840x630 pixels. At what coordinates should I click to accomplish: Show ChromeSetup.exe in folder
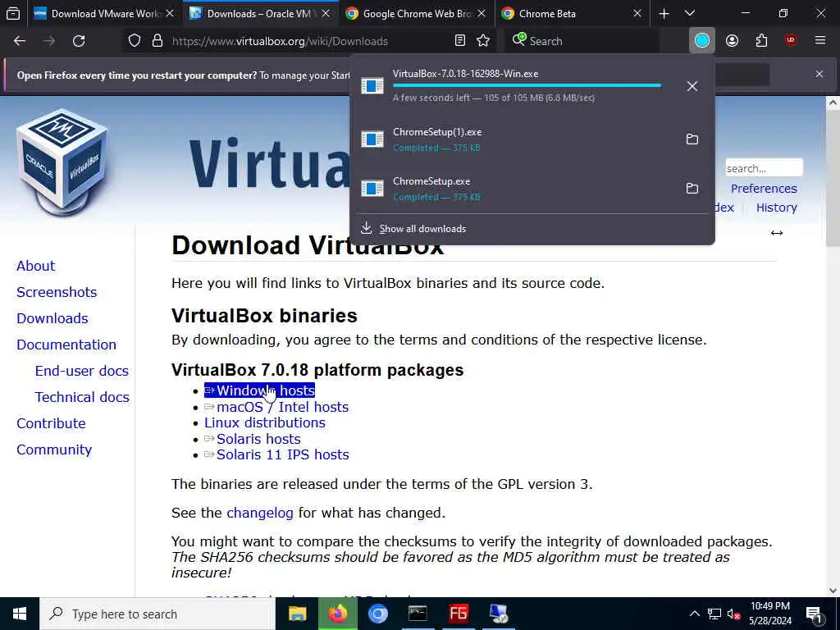(692, 189)
